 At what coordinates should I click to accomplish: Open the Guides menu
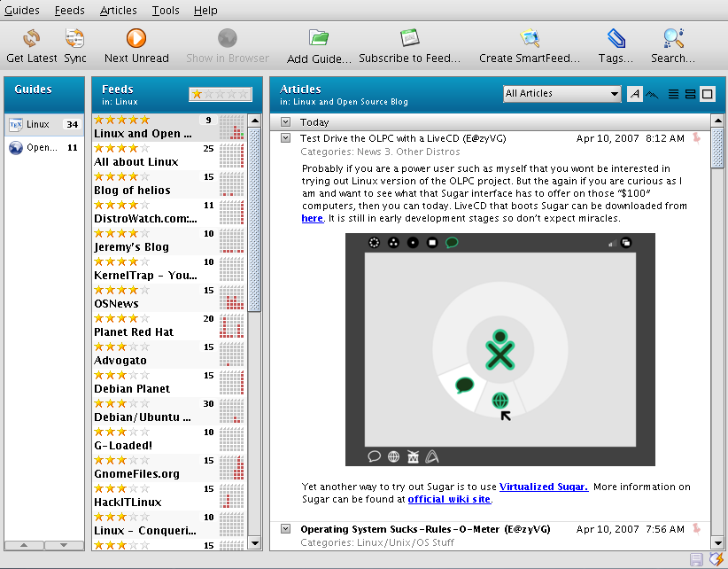click(22, 11)
